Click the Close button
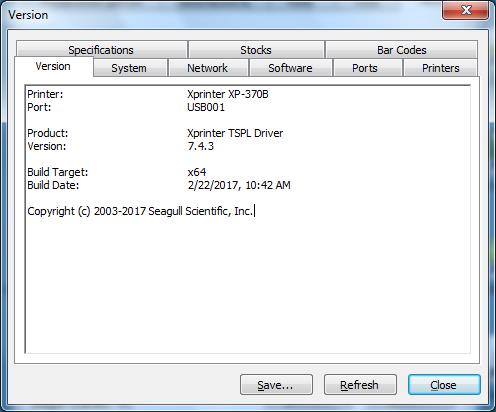The width and height of the screenshot is (496, 412). click(444, 385)
